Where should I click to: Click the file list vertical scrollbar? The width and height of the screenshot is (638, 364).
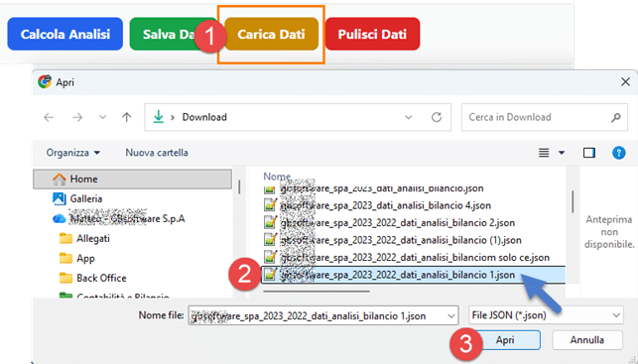[x=573, y=201]
